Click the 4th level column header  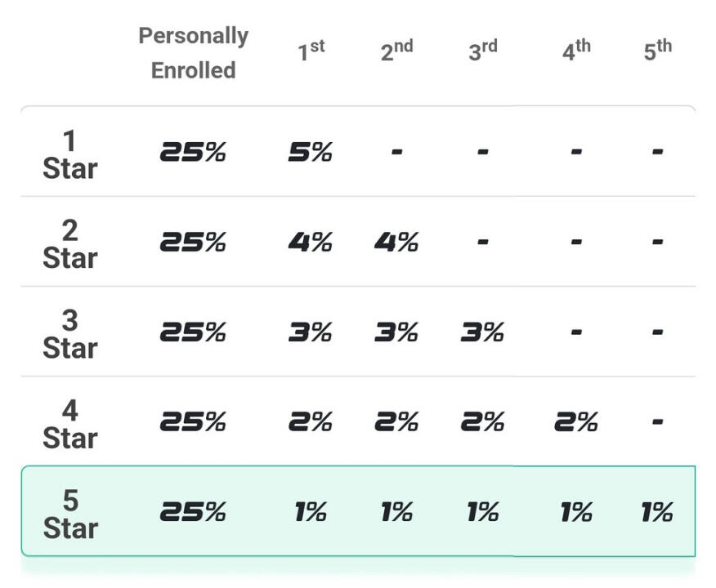pos(575,51)
